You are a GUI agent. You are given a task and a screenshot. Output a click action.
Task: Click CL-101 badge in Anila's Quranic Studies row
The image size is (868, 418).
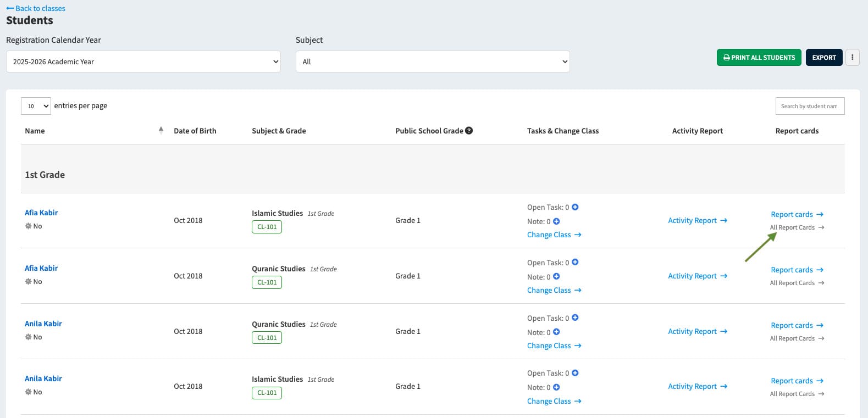click(267, 338)
